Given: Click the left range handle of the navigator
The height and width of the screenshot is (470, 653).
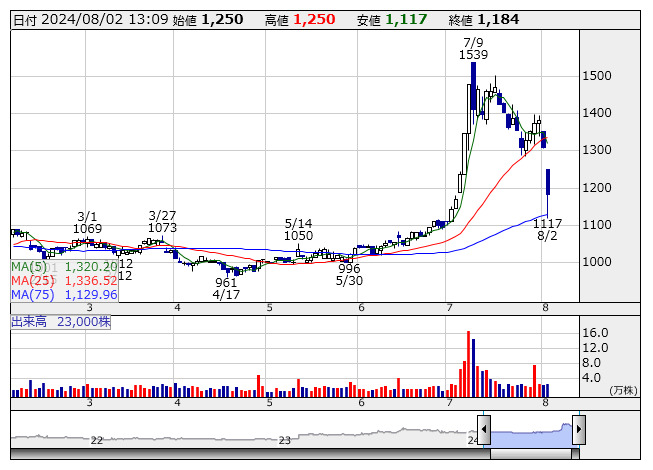Looking at the screenshot, I should (x=484, y=430).
